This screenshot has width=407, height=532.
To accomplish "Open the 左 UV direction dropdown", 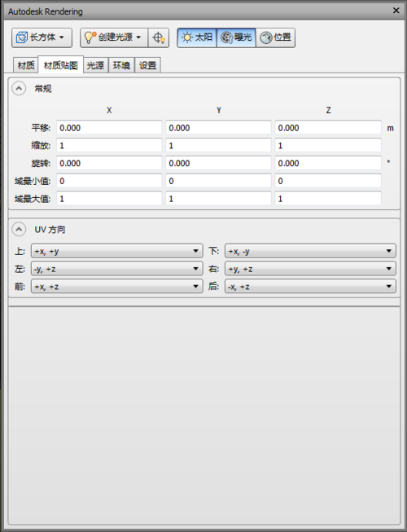I will (117, 269).
